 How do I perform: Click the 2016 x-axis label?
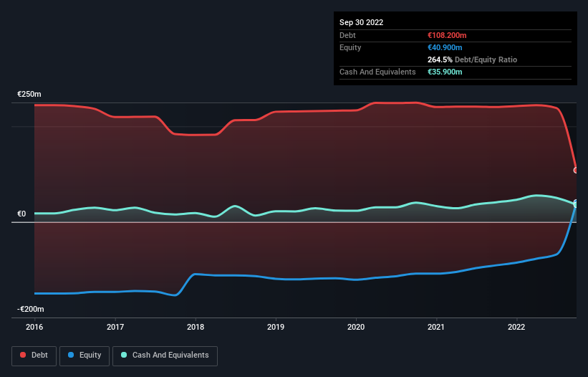34,327
